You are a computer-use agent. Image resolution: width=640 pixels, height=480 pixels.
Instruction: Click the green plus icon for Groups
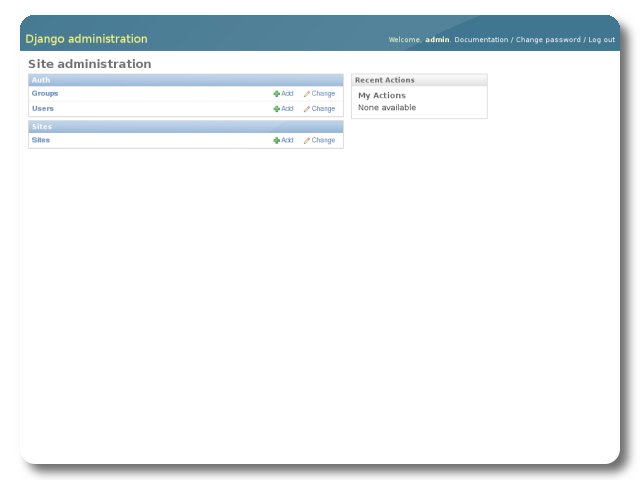[x=277, y=94]
